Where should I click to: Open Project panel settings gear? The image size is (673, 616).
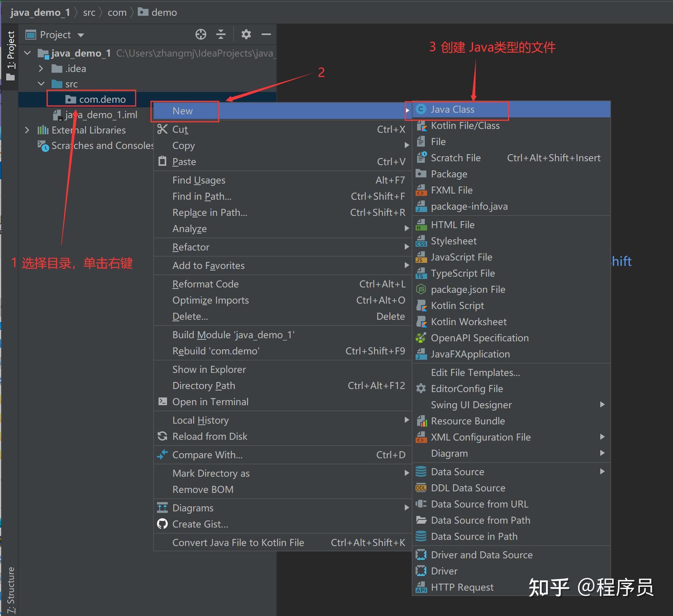(x=246, y=35)
